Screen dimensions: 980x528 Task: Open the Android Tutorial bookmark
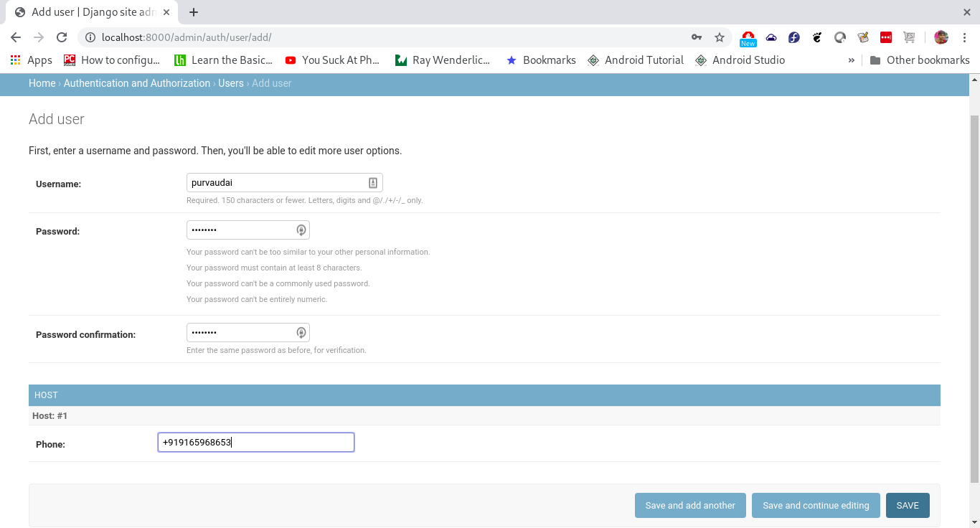coord(636,60)
